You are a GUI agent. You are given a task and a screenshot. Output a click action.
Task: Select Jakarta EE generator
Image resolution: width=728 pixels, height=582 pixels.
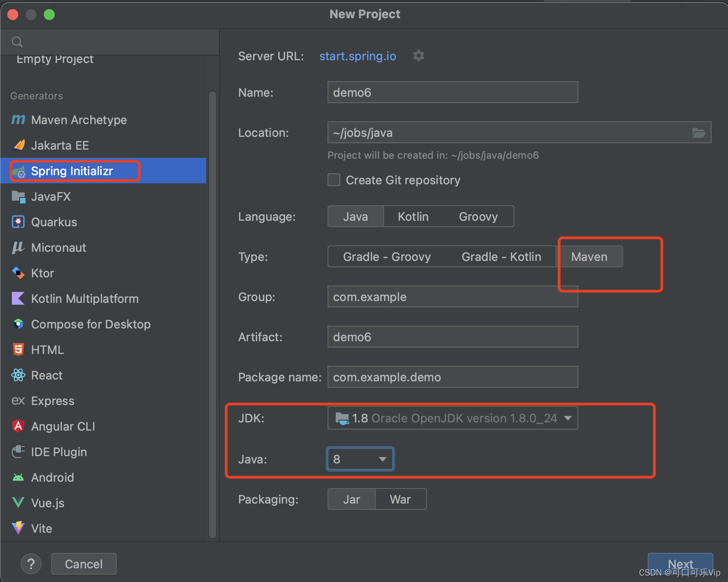(104, 145)
